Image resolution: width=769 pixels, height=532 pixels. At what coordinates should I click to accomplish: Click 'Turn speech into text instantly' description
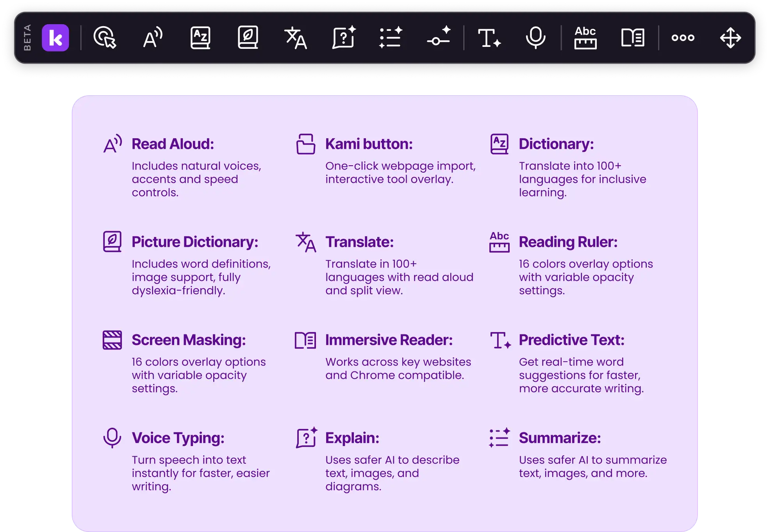(200, 473)
